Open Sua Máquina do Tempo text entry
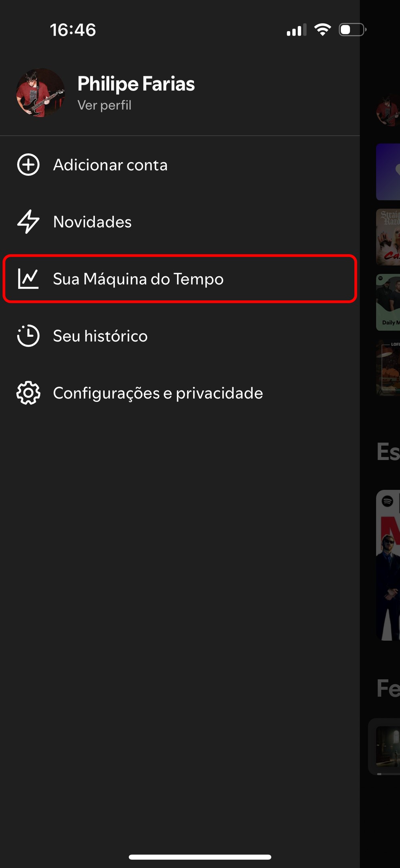This screenshot has height=868, width=400. [x=138, y=279]
